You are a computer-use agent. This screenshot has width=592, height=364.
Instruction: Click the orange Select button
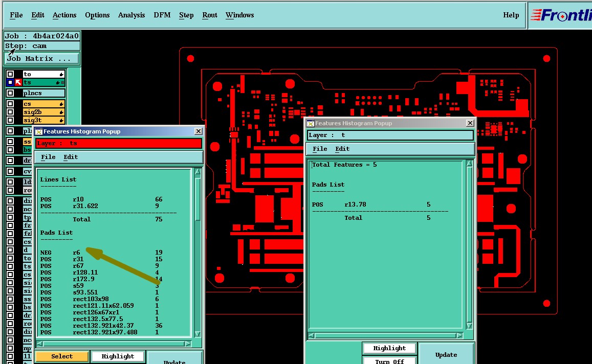point(62,356)
